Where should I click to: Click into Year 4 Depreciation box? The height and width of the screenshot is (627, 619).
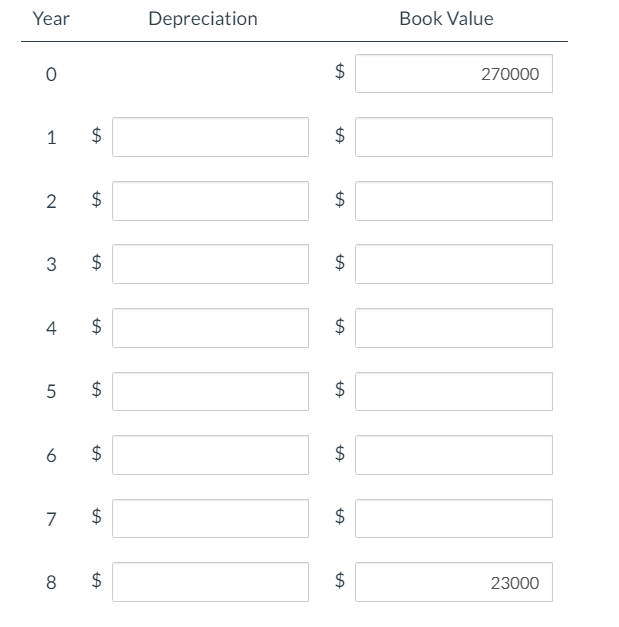pyautogui.click(x=210, y=327)
